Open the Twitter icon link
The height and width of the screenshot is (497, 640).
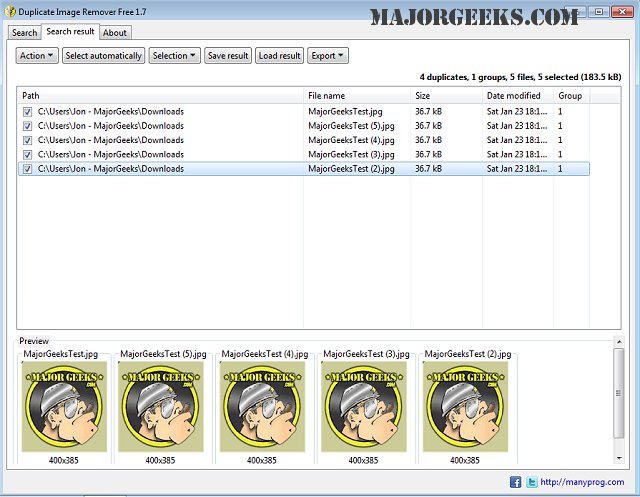(x=532, y=482)
